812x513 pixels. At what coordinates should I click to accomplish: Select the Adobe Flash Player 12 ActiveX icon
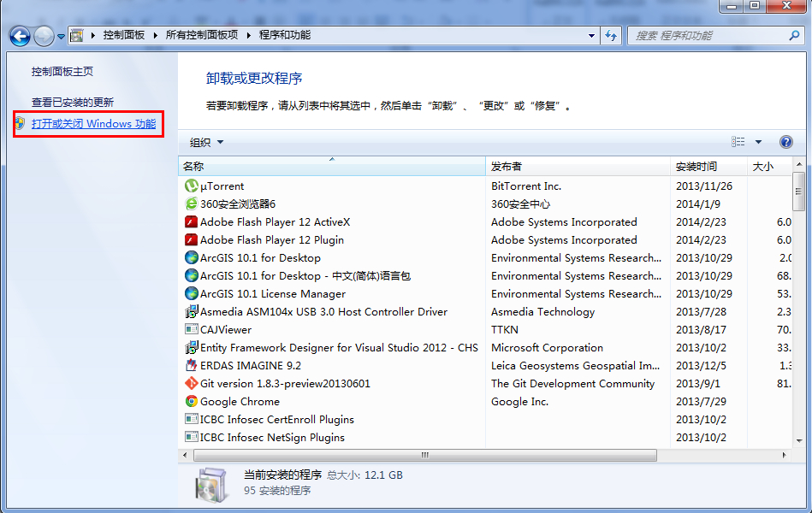(x=190, y=221)
